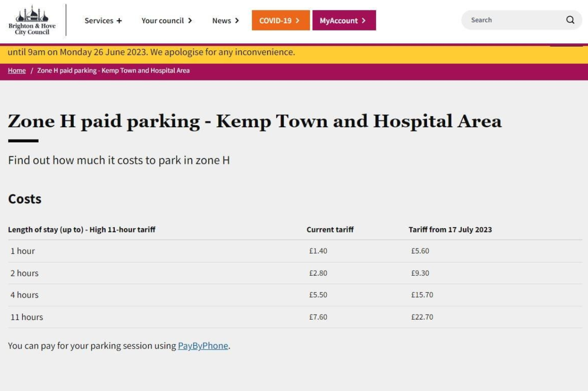Click the £2.80 current tariff value
The height and width of the screenshot is (391, 588).
[x=318, y=273]
